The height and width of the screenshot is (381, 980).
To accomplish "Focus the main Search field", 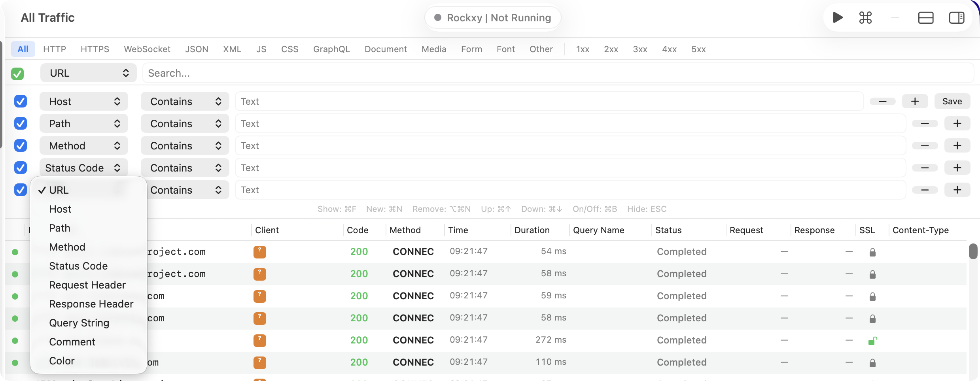I will (x=558, y=73).
